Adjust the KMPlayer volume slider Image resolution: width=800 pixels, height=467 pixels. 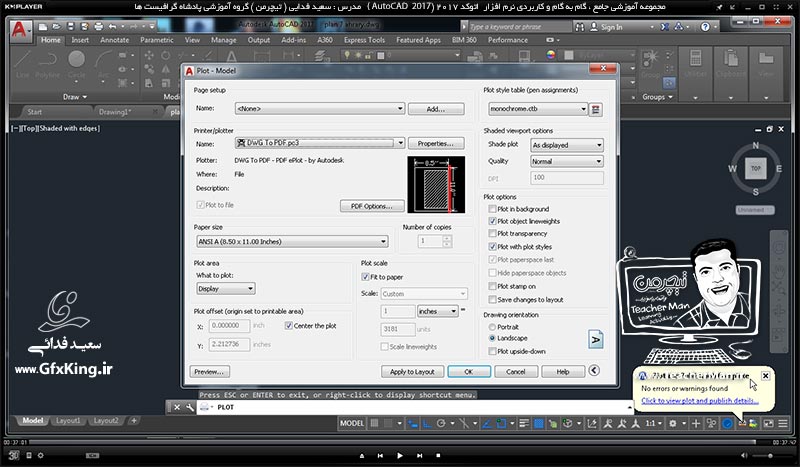[x=770, y=455]
